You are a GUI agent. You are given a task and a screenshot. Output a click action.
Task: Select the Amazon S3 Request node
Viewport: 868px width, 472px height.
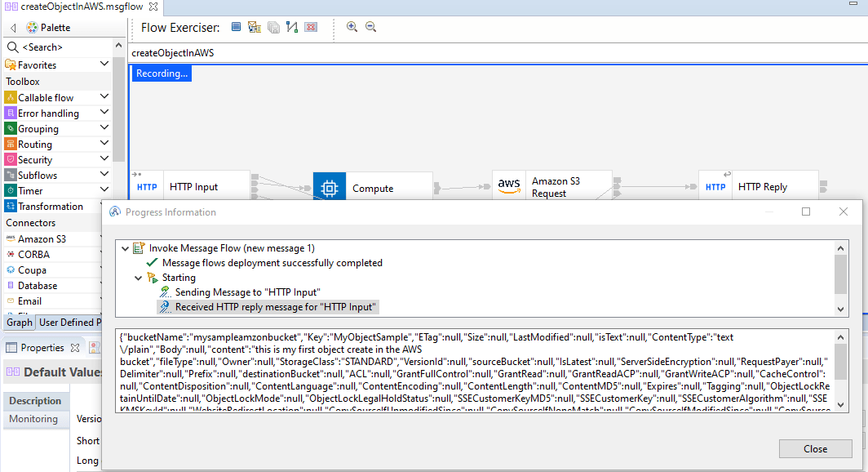coord(555,185)
